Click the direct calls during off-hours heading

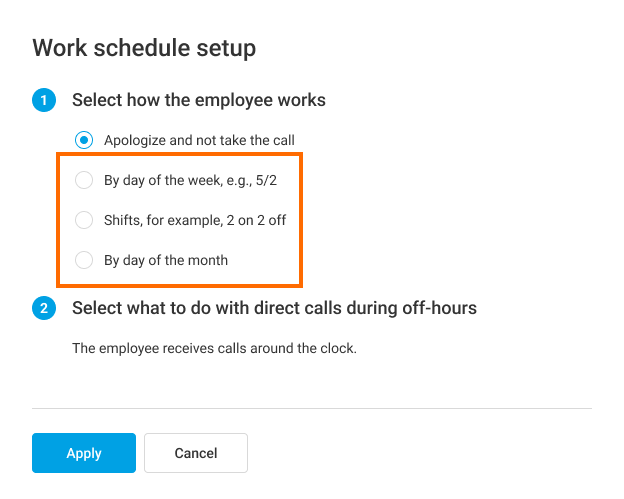pos(274,308)
